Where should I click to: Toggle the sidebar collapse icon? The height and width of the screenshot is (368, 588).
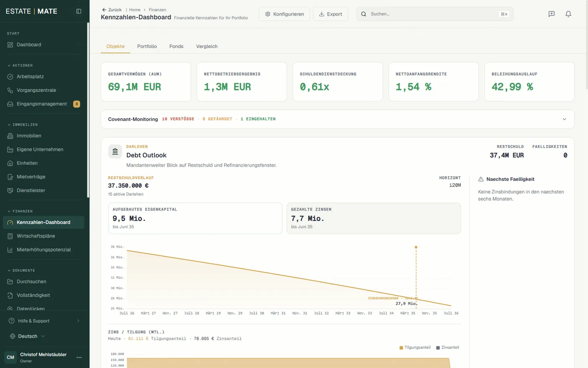click(x=79, y=11)
